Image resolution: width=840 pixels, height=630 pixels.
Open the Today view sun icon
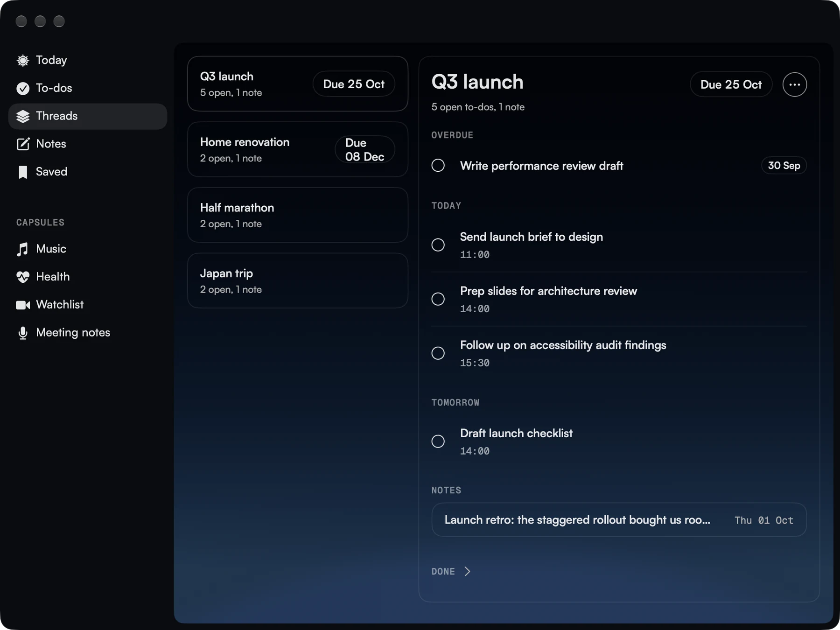pos(22,61)
